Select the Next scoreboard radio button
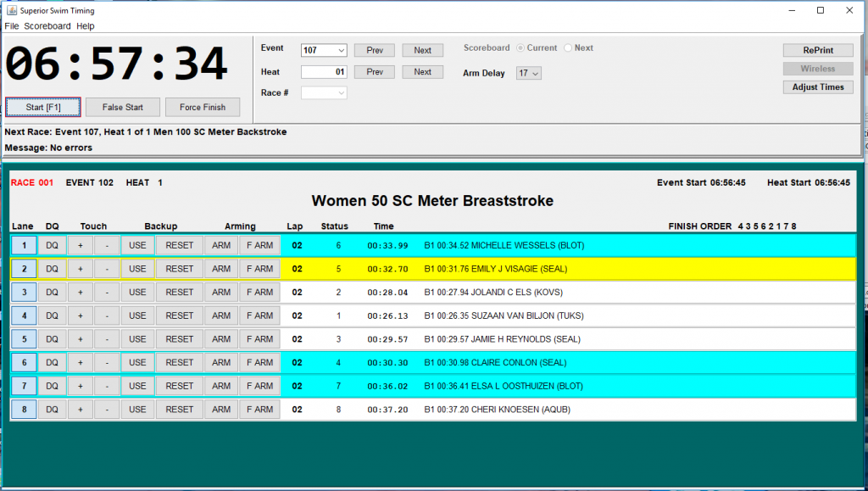 569,48
